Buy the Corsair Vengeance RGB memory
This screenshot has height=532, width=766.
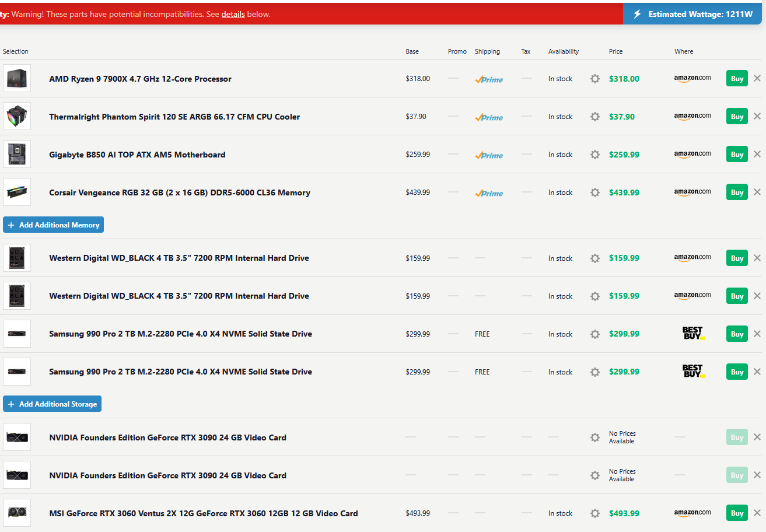pos(737,192)
